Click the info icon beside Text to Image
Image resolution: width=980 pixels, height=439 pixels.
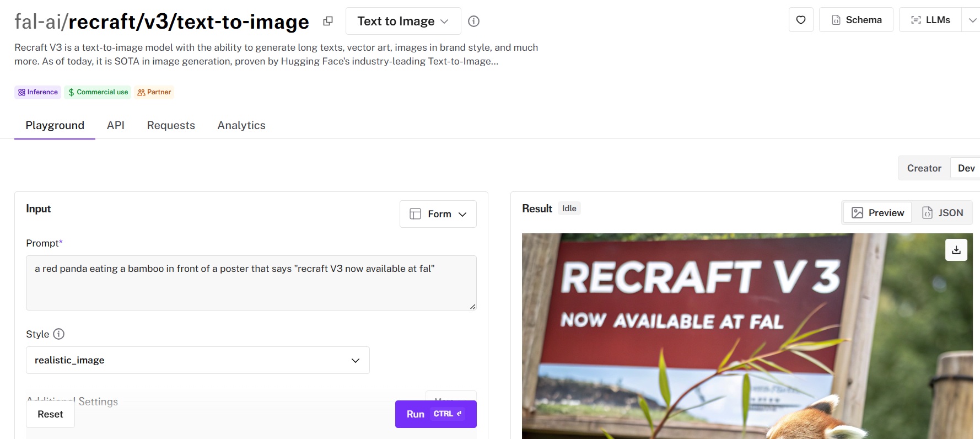(473, 21)
